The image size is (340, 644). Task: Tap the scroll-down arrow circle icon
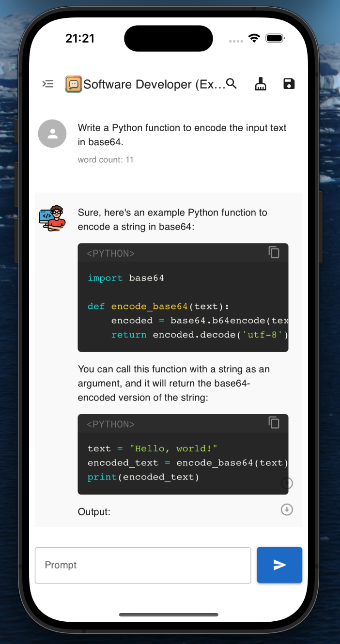(x=287, y=509)
